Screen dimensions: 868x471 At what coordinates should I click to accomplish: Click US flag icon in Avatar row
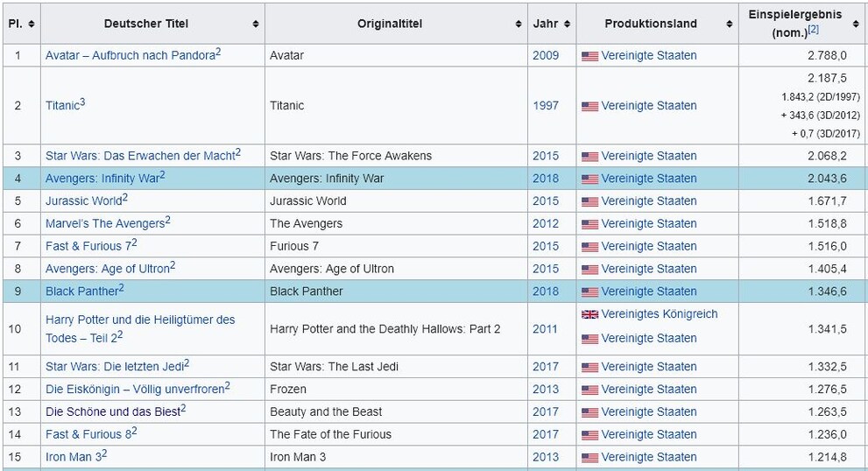[589, 56]
